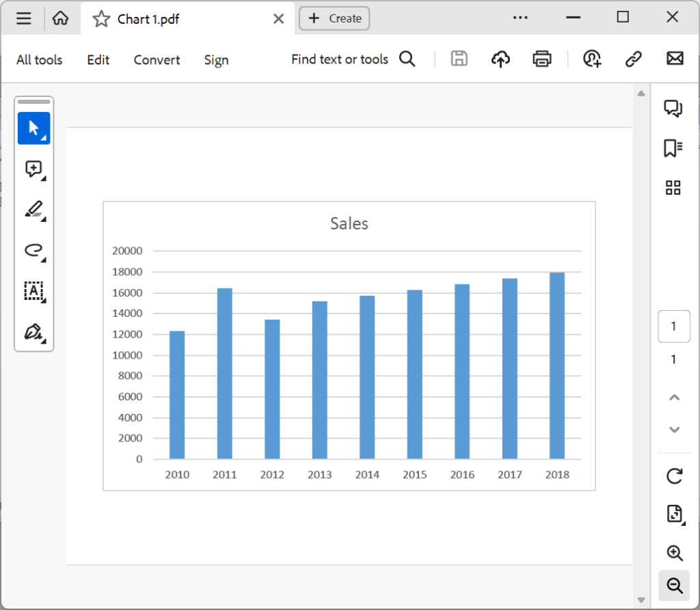700x610 pixels.
Task: Expand the Fill & Sign options arrow
Action: (44, 342)
